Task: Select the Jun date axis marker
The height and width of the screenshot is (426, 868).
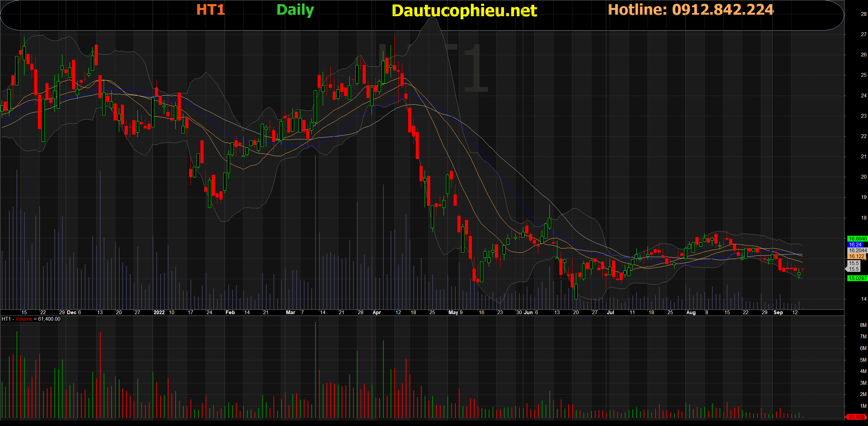Action: click(x=528, y=312)
